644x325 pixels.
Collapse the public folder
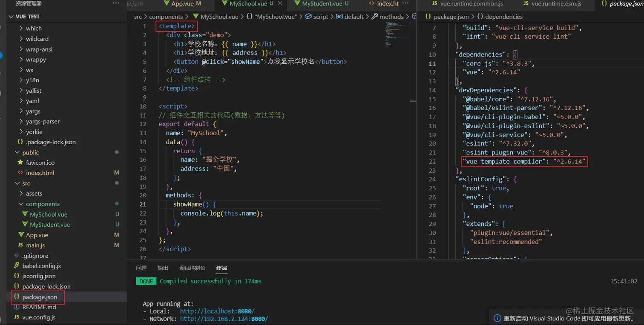17,152
